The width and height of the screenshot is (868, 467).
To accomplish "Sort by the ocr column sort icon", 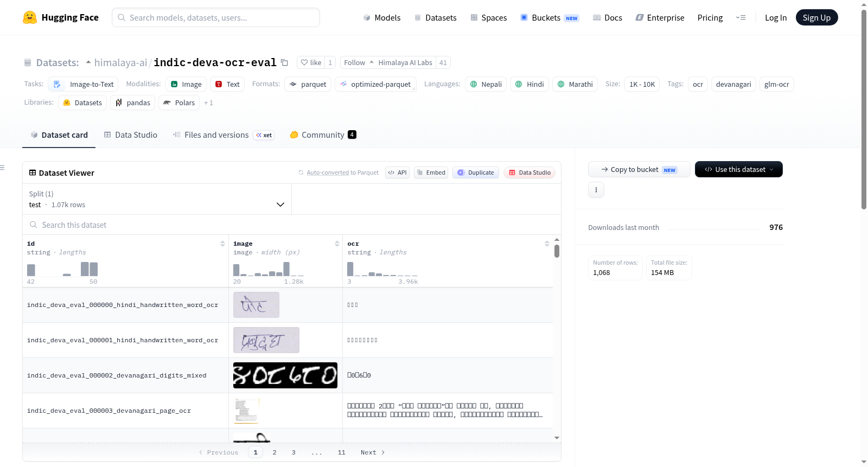I will point(547,244).
